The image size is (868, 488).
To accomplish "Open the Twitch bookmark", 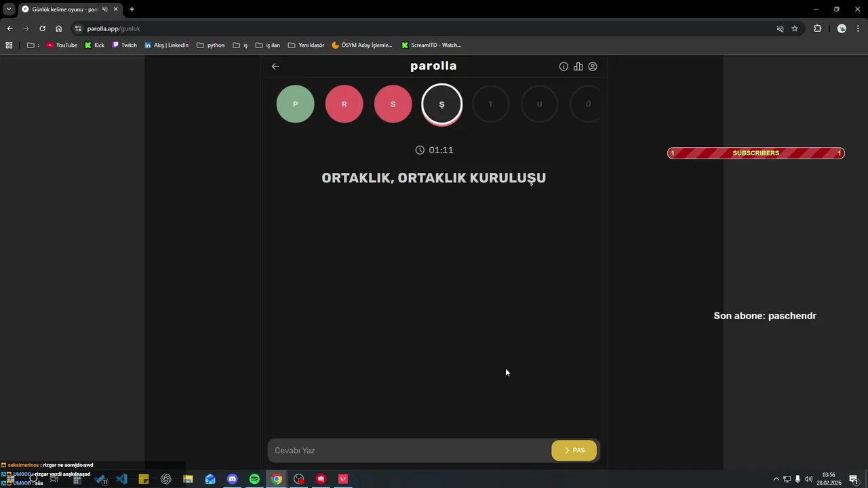I will click(x=125, y=45).
